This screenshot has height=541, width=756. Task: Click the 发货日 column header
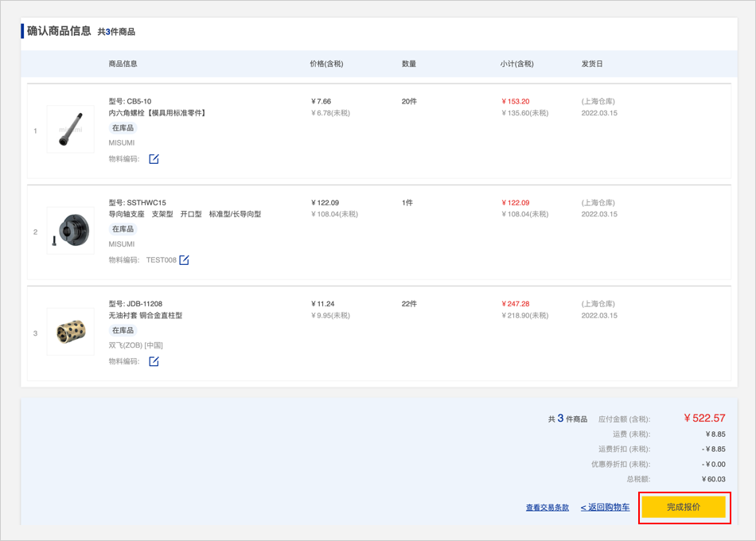[x=592, y=64]
